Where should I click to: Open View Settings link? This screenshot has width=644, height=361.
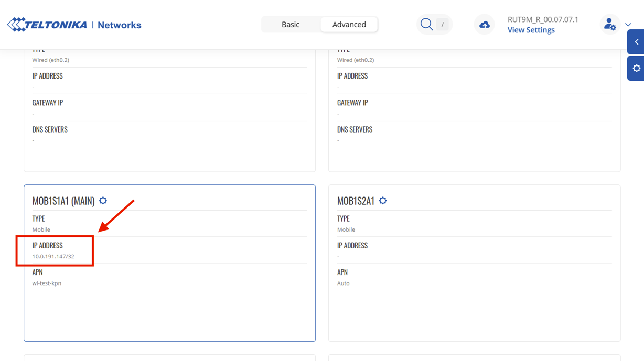pyautogui.click(x=531, y=30)
